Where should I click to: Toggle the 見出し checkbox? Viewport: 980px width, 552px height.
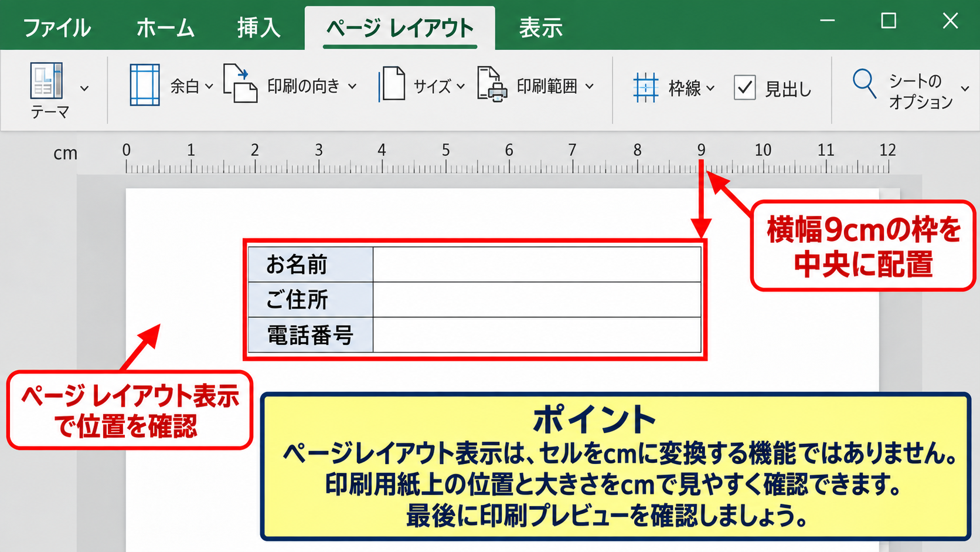pos(745,88)
